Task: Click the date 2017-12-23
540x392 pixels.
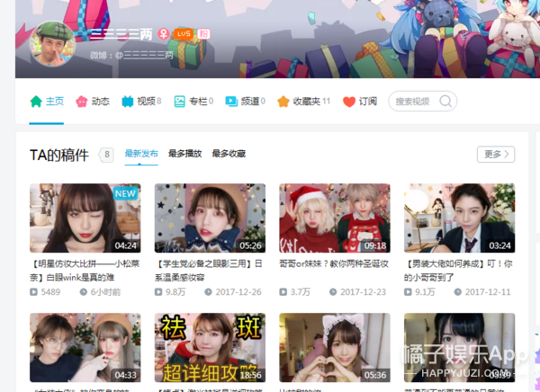Action: 363,292
